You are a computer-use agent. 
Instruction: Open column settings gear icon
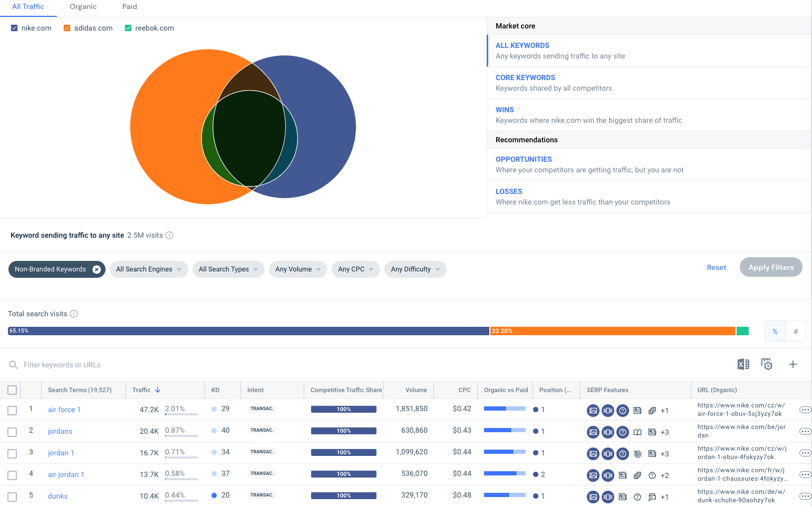click(767, 364)
